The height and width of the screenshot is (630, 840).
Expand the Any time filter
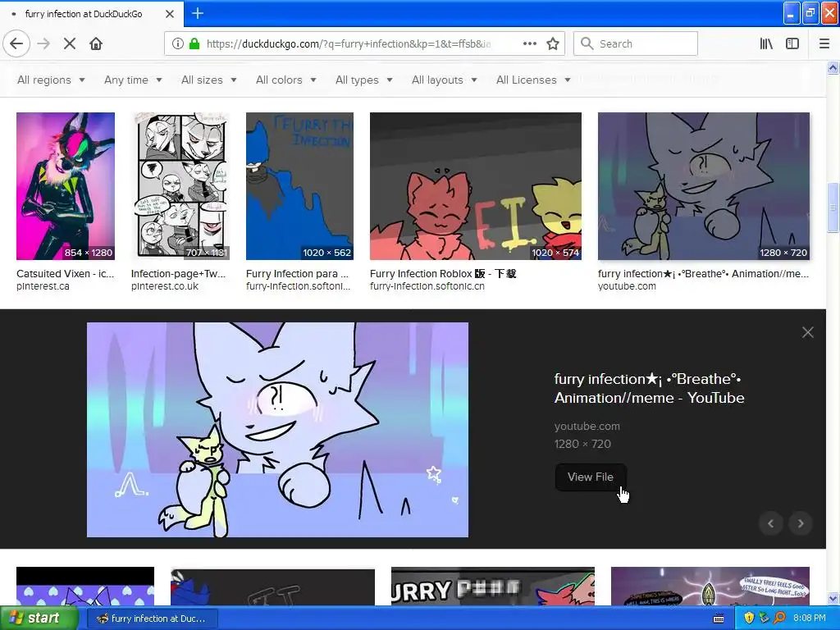(133, 80)
